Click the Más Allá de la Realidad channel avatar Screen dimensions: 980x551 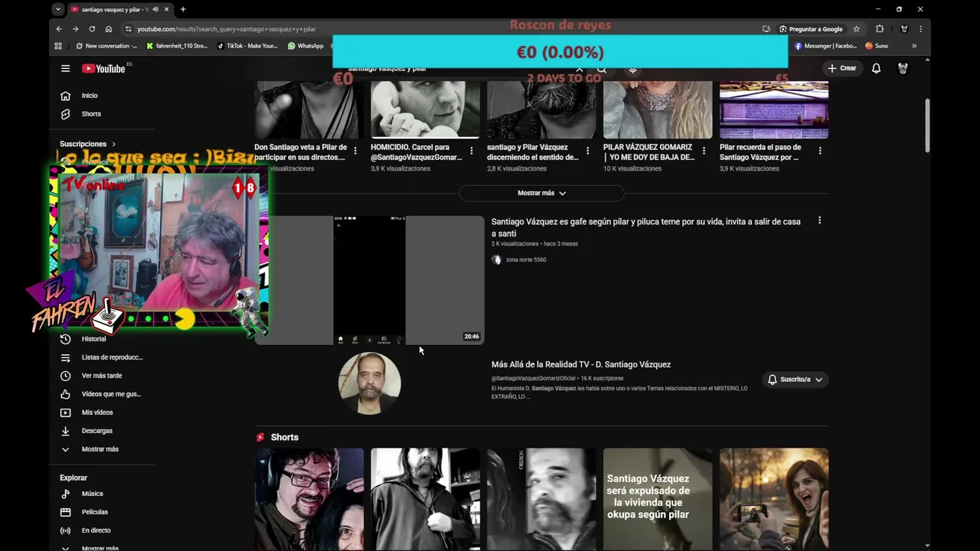(x=370, y=383)
